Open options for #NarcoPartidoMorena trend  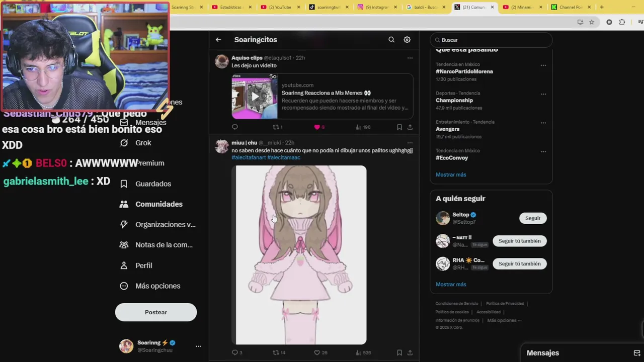[543, 65]
